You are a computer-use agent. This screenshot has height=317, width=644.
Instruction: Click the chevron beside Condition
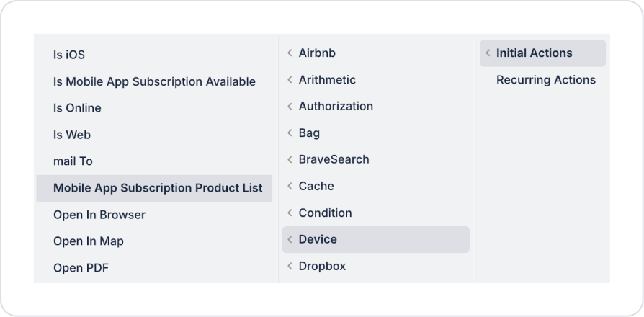click(x=290, y=213)
